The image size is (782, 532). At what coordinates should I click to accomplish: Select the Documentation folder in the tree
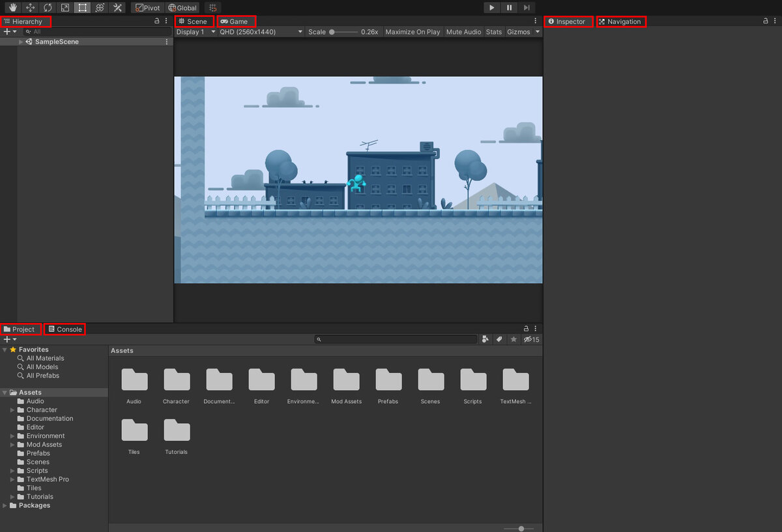pos(50,419)
